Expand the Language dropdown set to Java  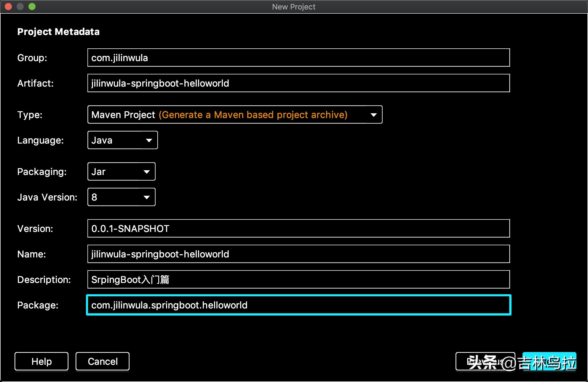pyautogui.click(x=122, y=140)
